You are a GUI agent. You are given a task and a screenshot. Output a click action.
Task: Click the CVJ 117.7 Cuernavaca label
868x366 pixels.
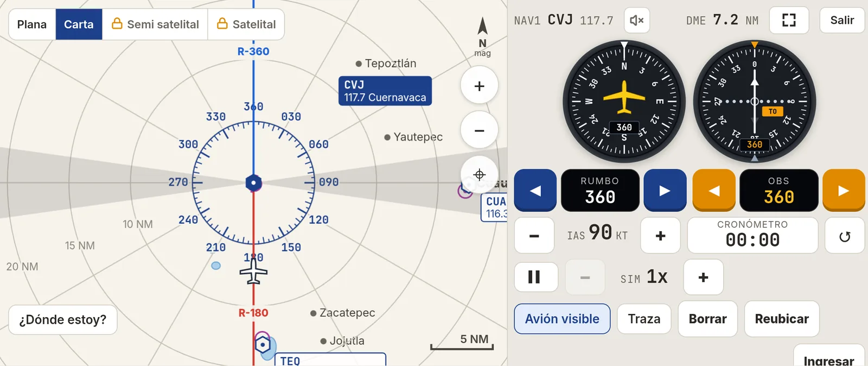click(x=385, y=91)
